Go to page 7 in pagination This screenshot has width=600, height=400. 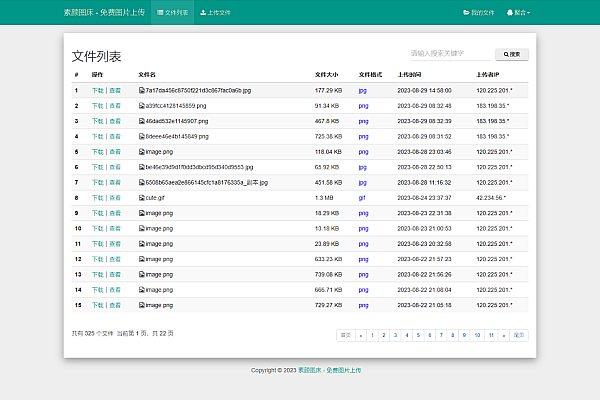click(x=441, y=335)
